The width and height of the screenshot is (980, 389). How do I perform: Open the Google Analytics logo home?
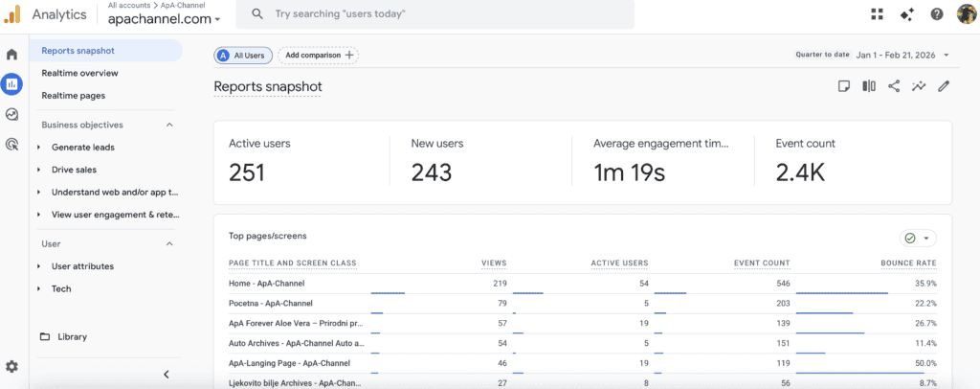coord(12,14)
